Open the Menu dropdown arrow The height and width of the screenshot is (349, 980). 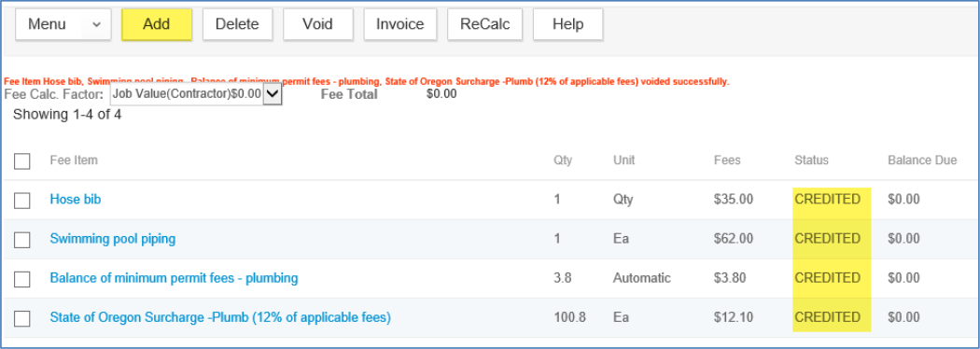[x=96, y=24]
